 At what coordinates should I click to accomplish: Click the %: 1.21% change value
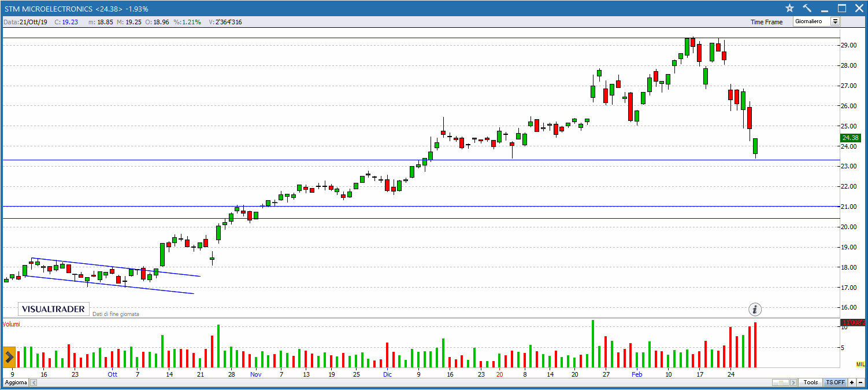click(x=187, y=22)
